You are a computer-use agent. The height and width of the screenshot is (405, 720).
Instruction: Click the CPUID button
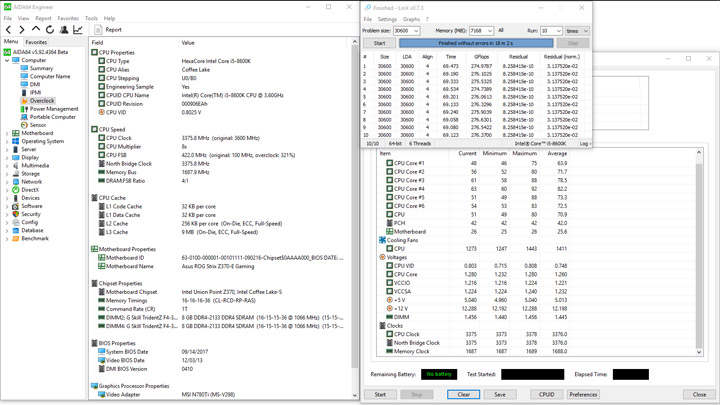pyautogui.click(x=547, y=394)
